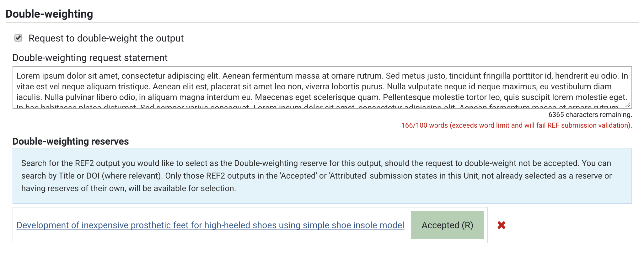Click the grey divider under Double-weighting heading

[322, 23]
